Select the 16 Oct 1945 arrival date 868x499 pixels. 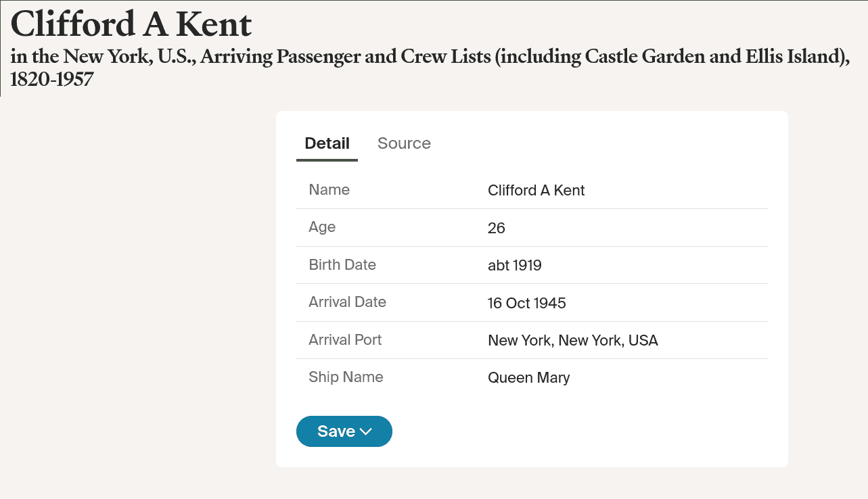tap(526, 304)
